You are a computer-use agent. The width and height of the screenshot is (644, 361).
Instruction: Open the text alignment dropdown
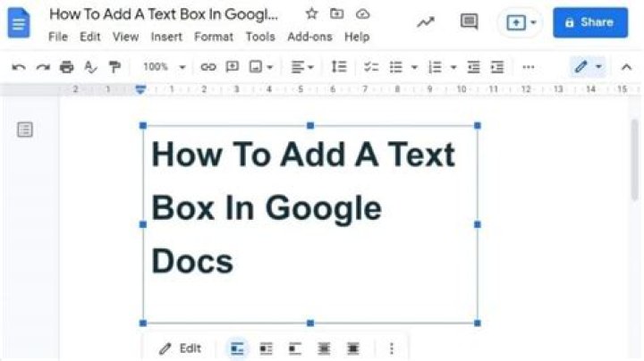(302, 67)
